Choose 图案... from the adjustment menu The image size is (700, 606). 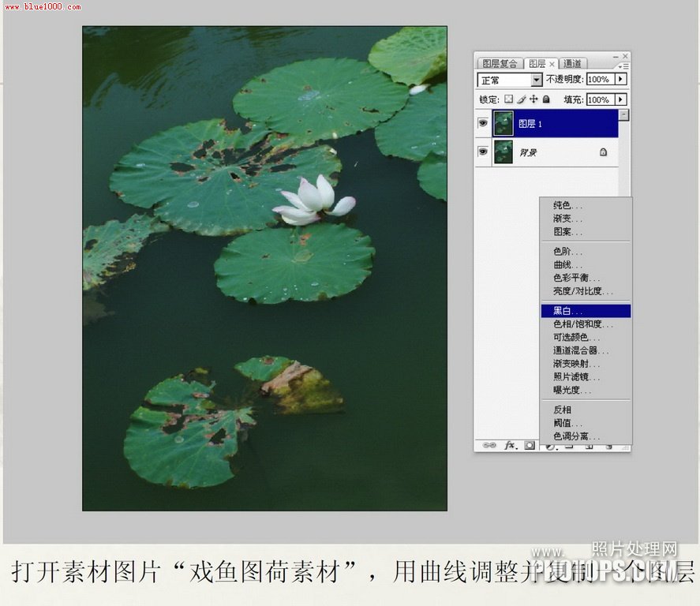[586, 232]
